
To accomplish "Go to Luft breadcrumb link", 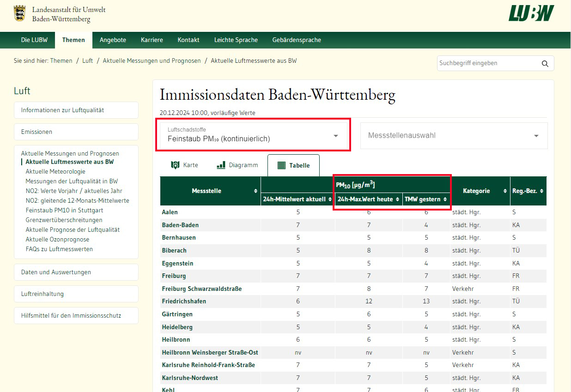I will pos(88,60).
